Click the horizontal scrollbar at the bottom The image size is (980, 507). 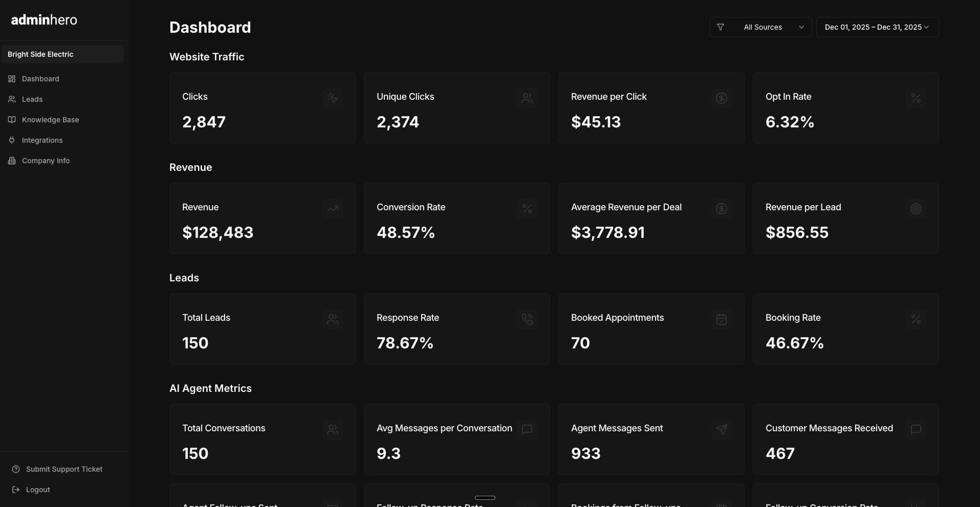tap(485, 497)
